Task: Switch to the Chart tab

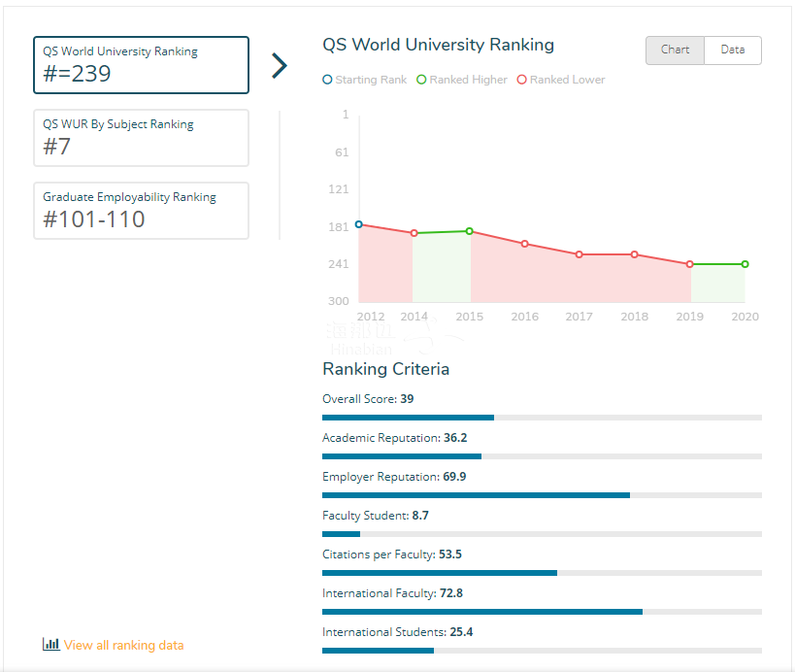Action: coord(675,50)
